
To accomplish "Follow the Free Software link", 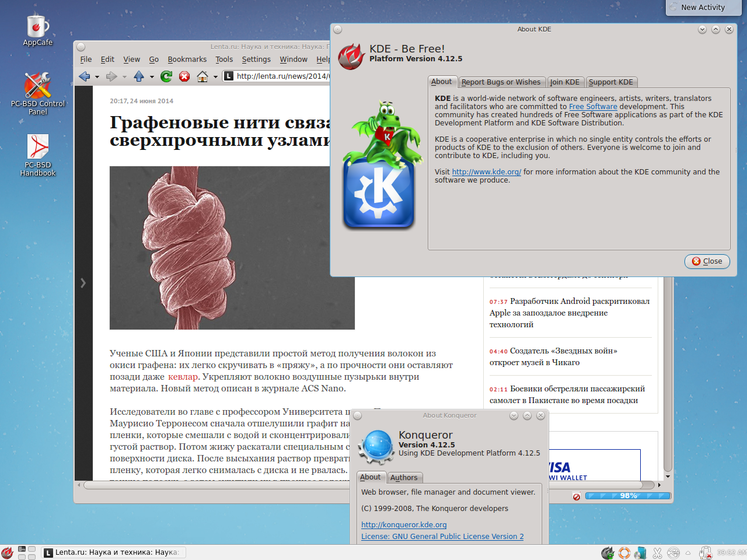I will pyautogui.click(x=593, y=107).
